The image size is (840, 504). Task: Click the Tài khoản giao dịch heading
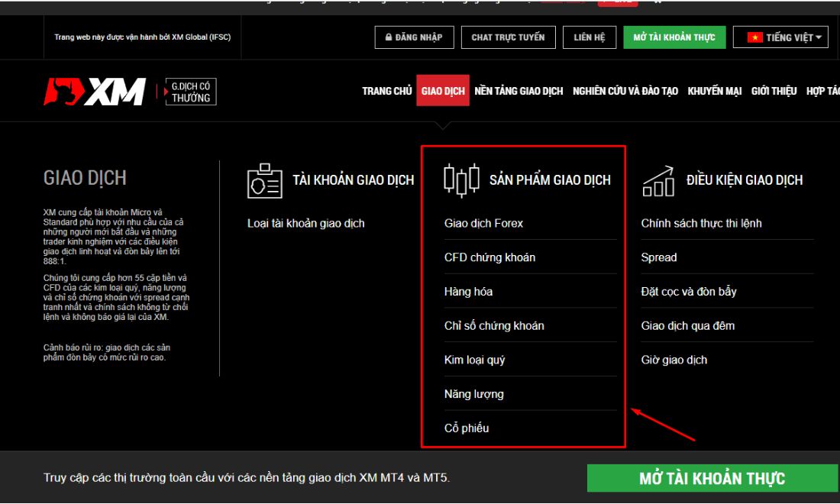pos(353,180)
